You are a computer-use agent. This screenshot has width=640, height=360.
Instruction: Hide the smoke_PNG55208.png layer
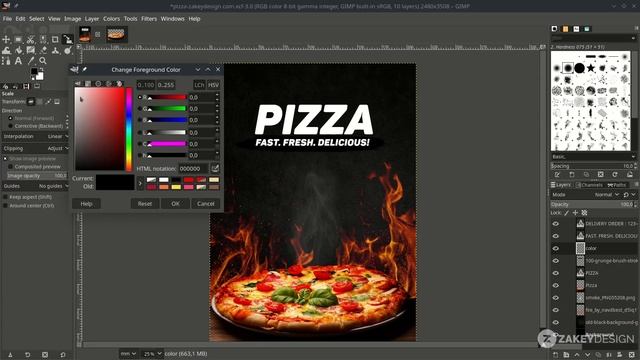pyautogui.click(x=556, y=298)
